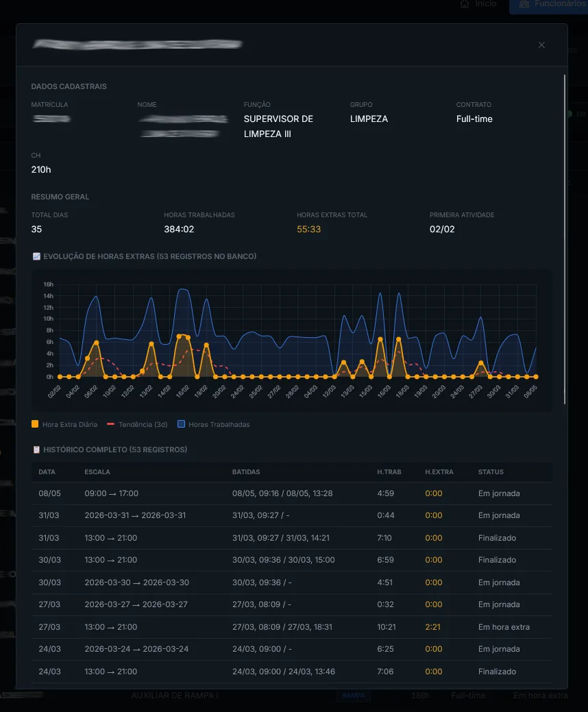Screen dimensions: 588x712
Task: Click the orange Hora Extra Diária swatch
Action: [35, 424]
